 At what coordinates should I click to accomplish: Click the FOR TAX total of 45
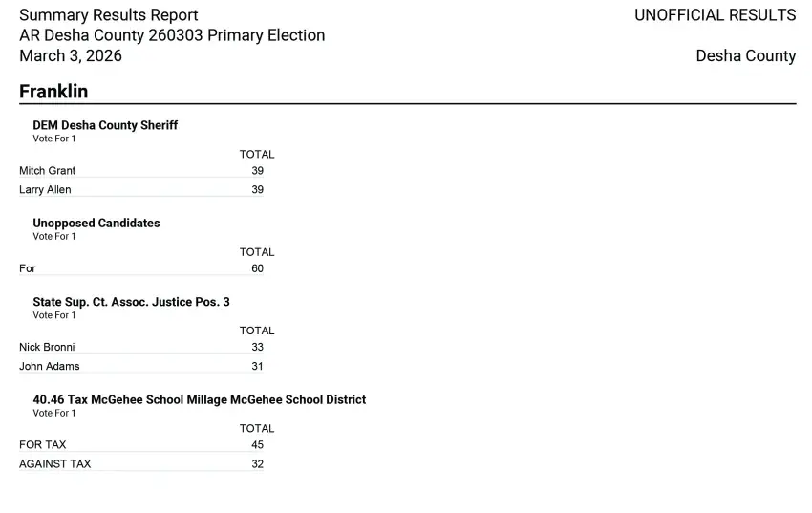pos(257,445)
